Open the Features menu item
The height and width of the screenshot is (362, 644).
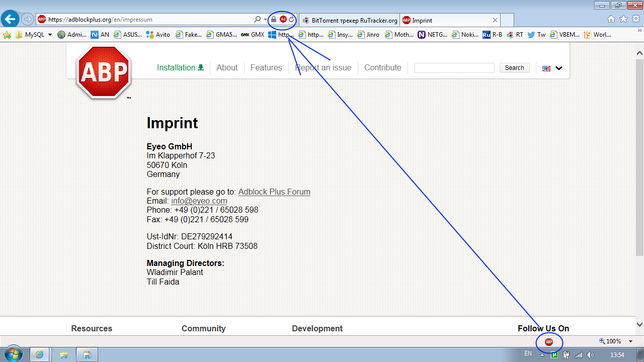(266, 67)
